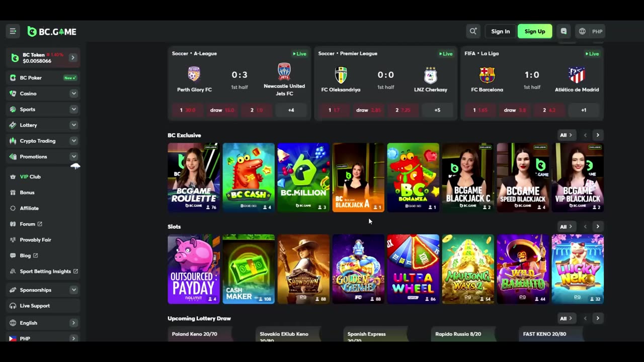644x362 pixels.
Task: Click the Forum external link icon
Action: (x=40, y=224)
